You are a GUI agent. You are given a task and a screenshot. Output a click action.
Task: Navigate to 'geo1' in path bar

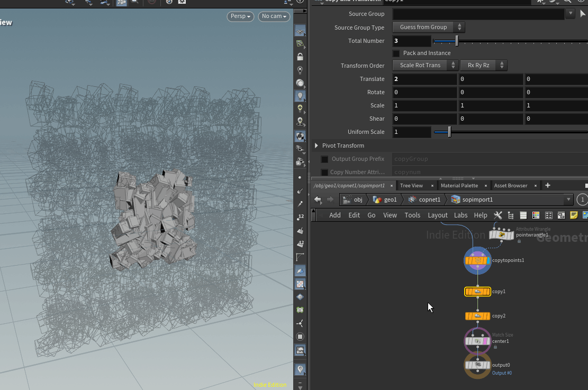click(x=386, y=199)
